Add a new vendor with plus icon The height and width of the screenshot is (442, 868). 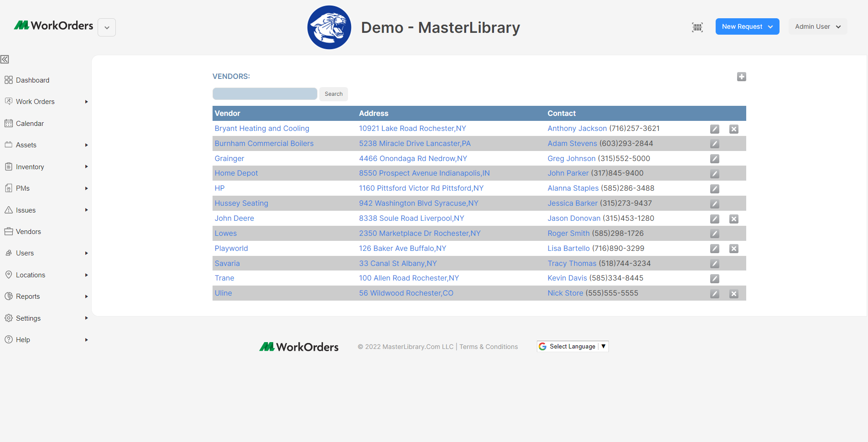click(x=741, y=77)
